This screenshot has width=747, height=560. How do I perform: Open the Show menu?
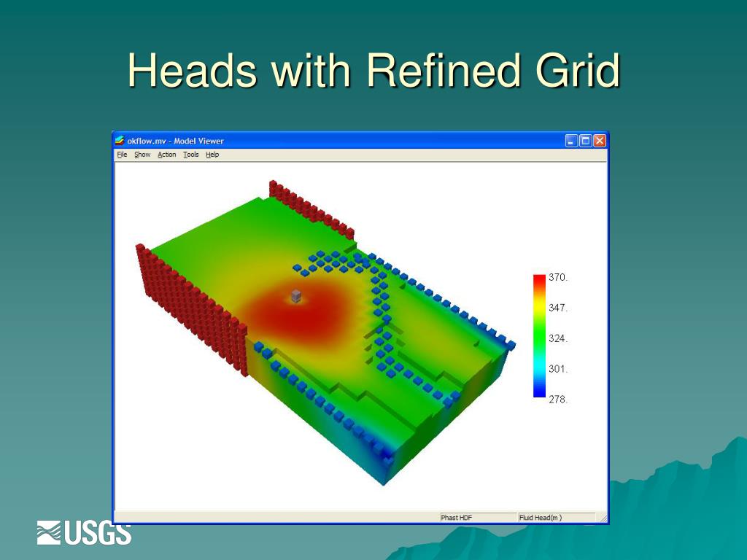click(142, 155)
